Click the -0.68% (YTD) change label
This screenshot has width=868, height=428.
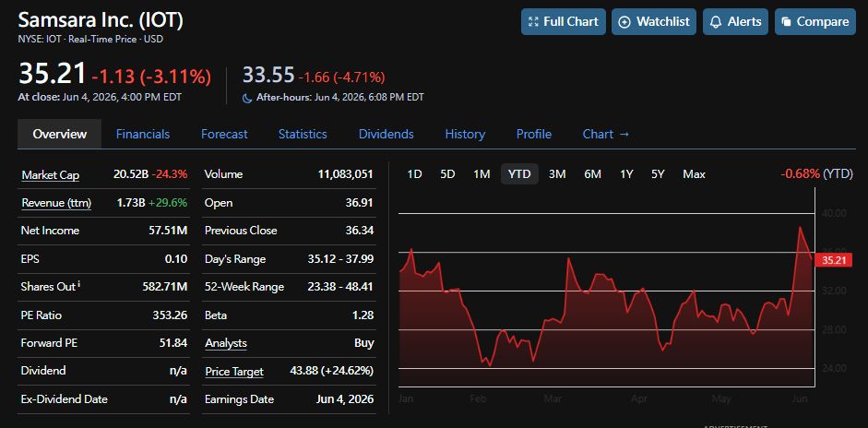coord(816,173)
